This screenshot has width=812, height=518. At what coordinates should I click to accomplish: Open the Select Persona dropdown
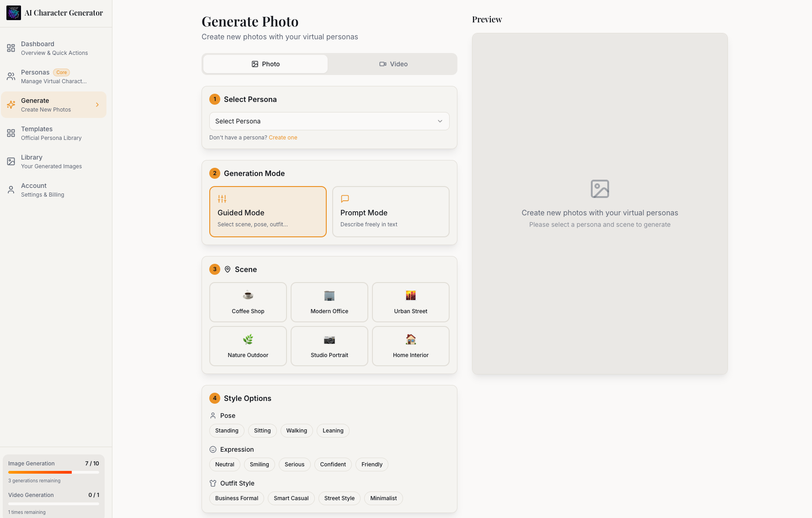click(329, 121)
